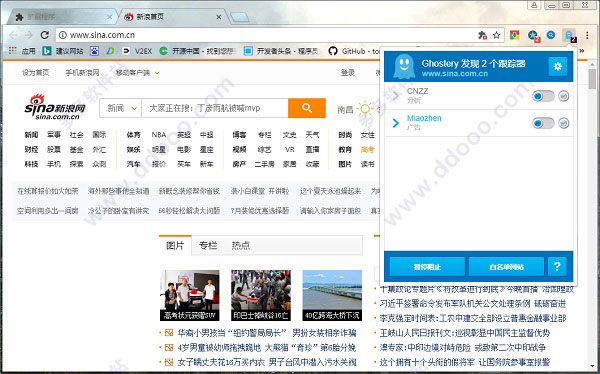Viewport: 600px width, 374px height.
Task: Click the Sina search input field
Action: pos(215,108)
